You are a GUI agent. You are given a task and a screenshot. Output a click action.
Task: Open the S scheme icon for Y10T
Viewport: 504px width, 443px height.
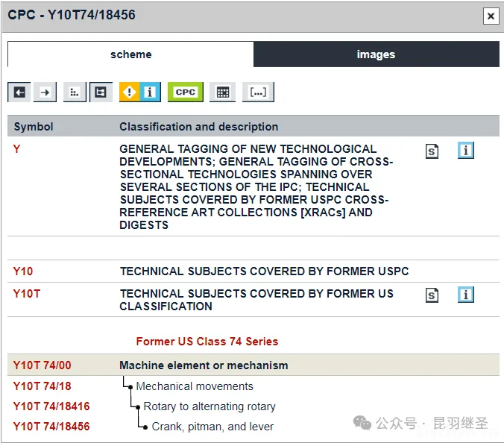[432, 295]
